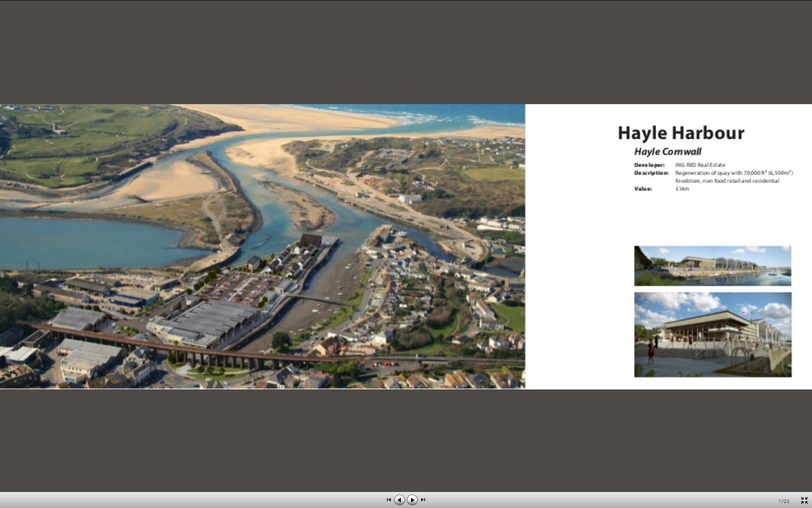Click the Hayle Cornwall subtitle

[667, 152]
